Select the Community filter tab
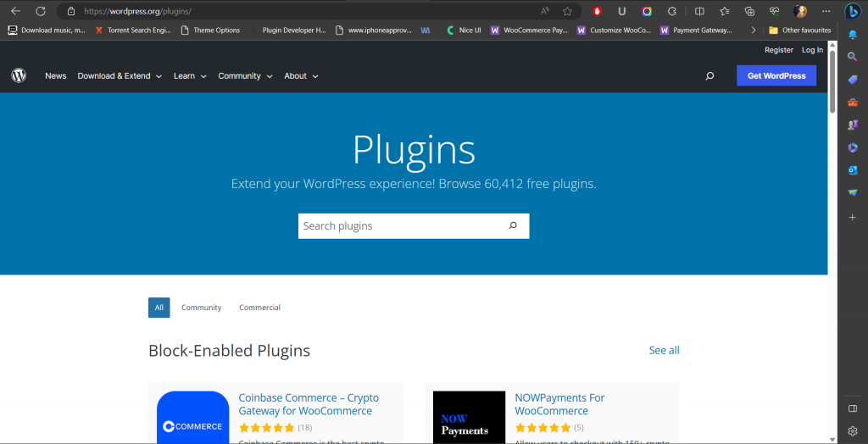 [x=202, y=308]
